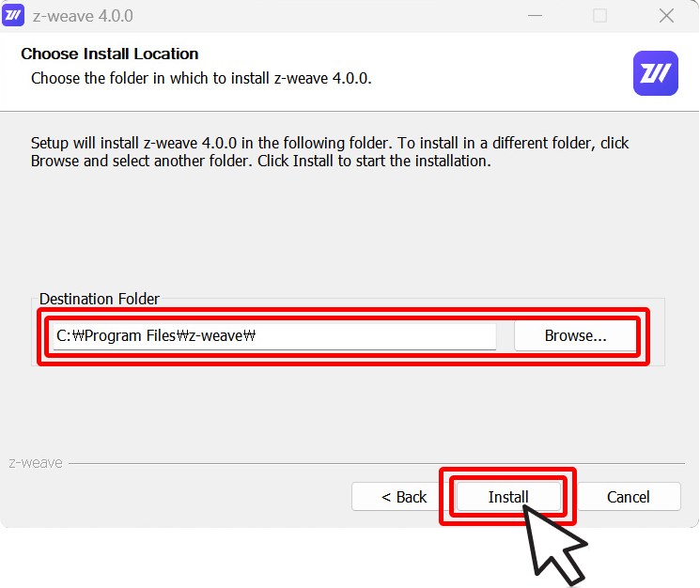Viewport: 700px width, 588px height.
Task: Click the greyed-out maximize button
Action: [599, 16]
